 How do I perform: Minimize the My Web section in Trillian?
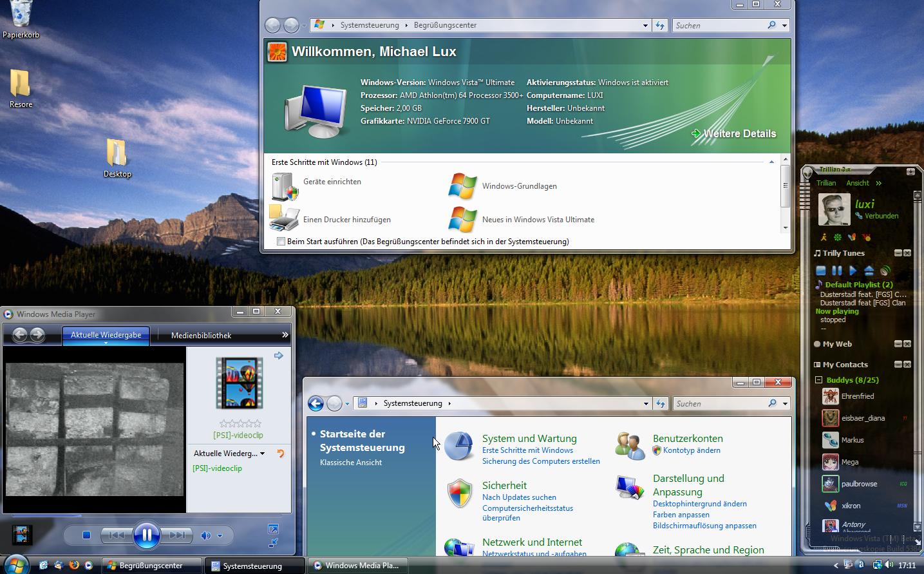[x=898, y=344]
